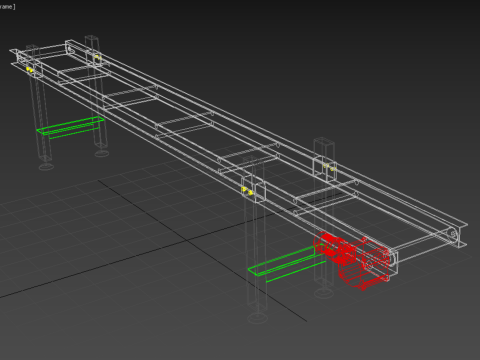Screen dimensions: 480x360
Task: Select the green crossbar beside the red motor
Action: click(287, 263)
